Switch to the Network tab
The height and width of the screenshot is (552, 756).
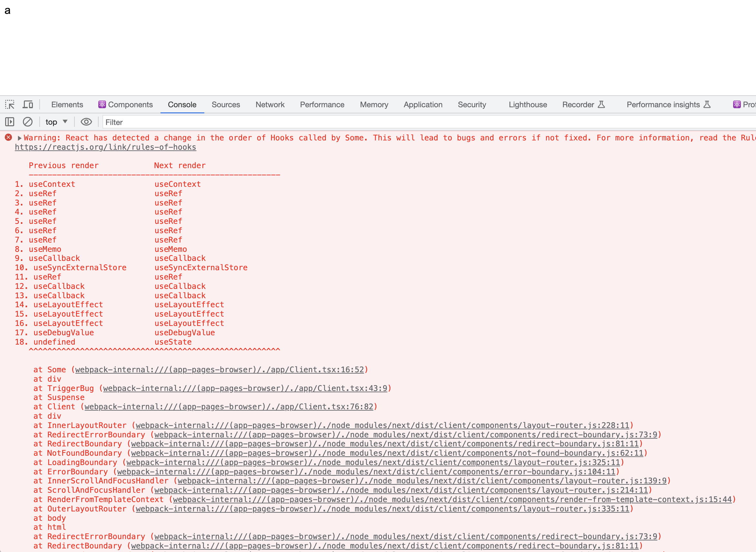(x=270, y=104)
